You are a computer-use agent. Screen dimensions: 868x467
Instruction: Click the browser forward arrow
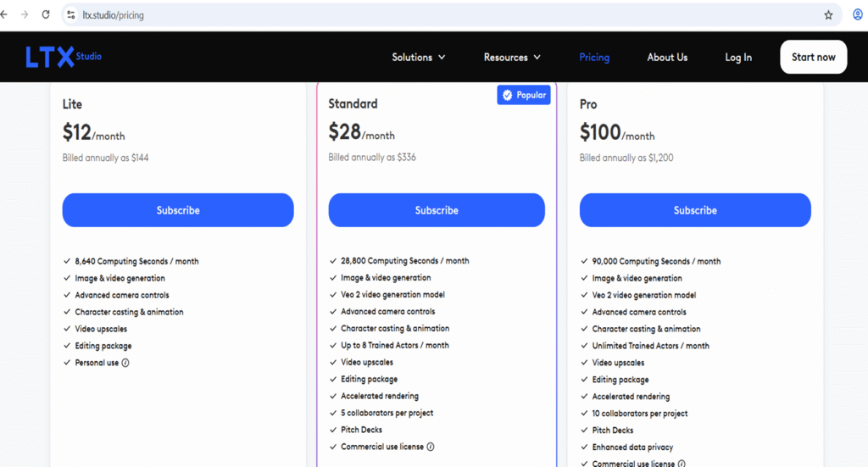(x=24, y=15)
